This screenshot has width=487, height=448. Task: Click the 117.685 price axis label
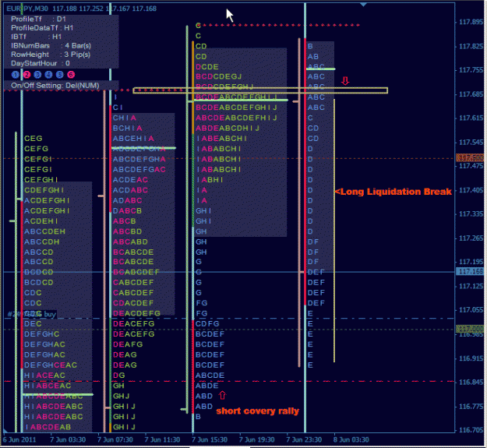pos(471,94)
